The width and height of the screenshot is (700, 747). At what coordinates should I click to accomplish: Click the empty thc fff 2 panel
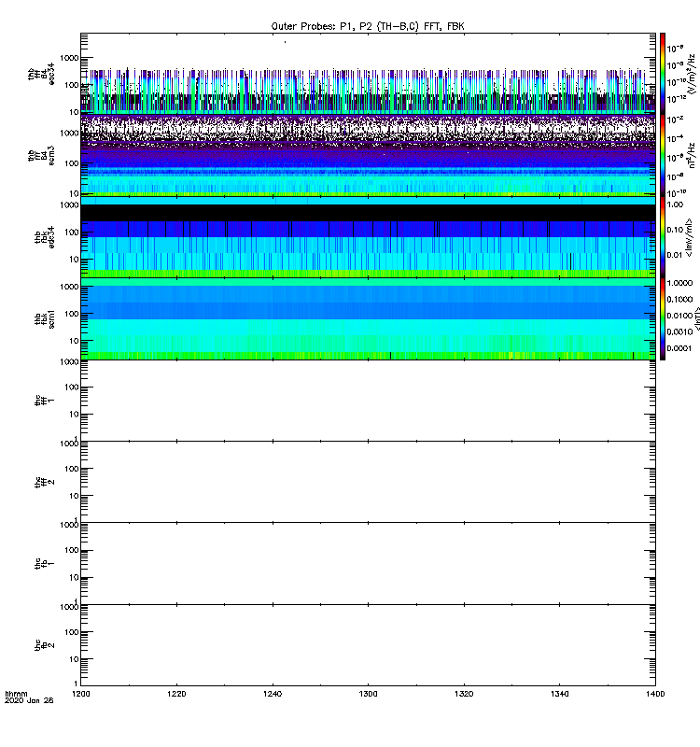coord(368,482)
